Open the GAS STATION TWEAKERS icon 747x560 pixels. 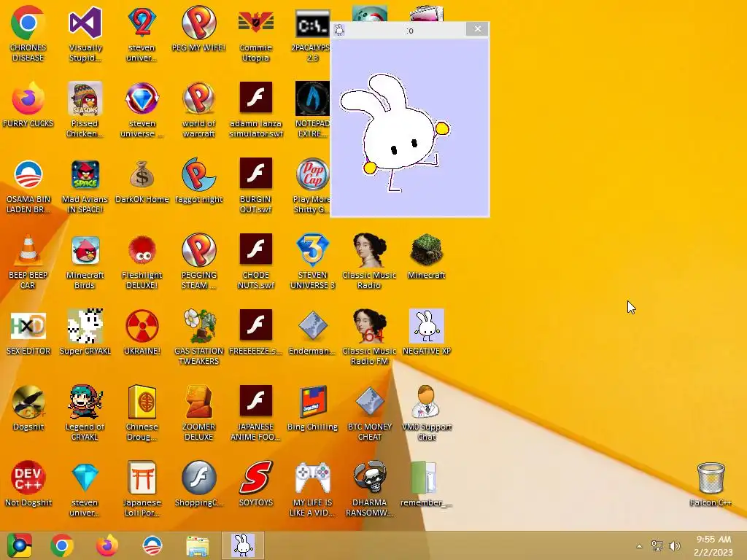198,326
